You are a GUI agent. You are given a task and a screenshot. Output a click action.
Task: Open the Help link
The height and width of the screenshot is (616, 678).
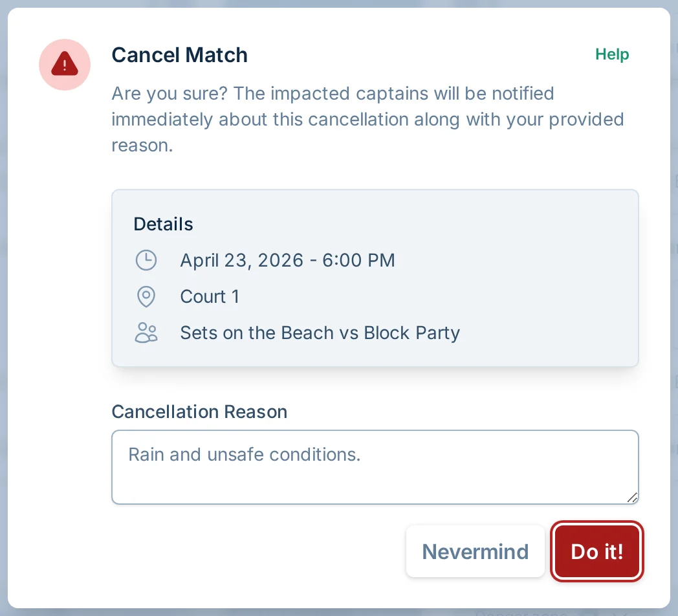point(612,54)
